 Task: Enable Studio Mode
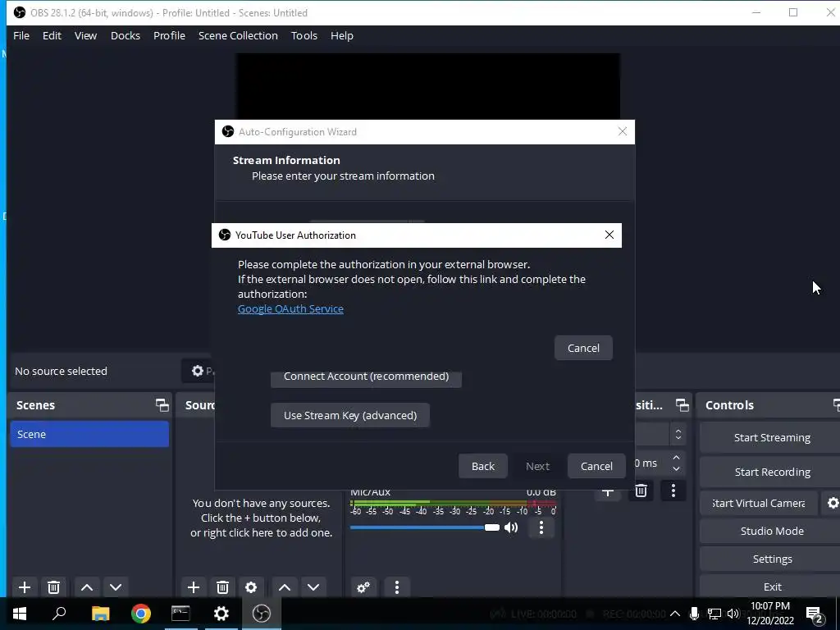coord(771,531)
